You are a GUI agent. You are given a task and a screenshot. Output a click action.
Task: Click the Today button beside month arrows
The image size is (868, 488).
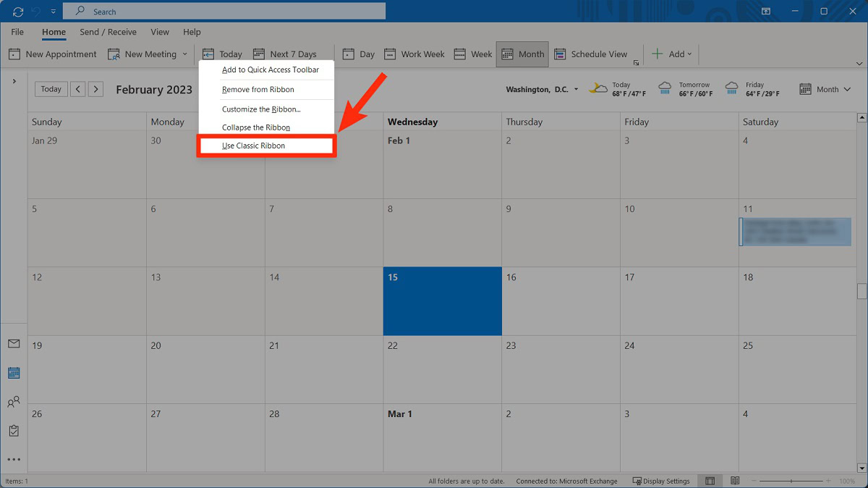(51, 89)
